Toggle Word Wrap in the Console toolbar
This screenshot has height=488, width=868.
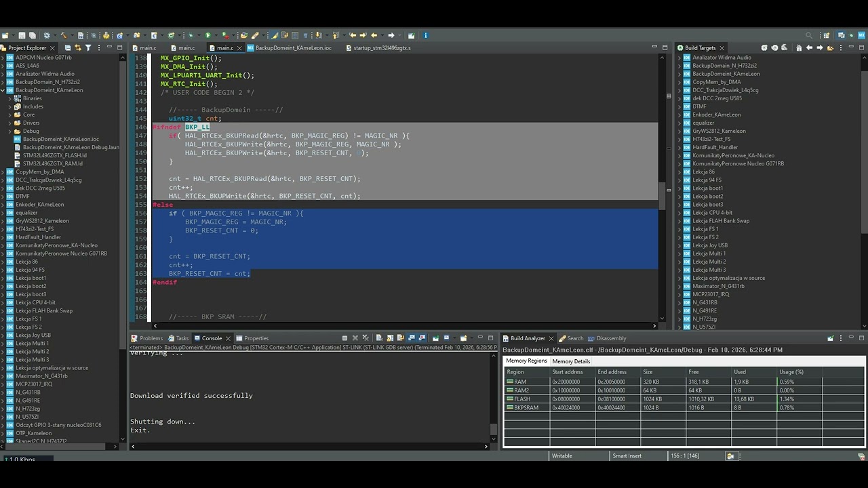tap(400, 338)
